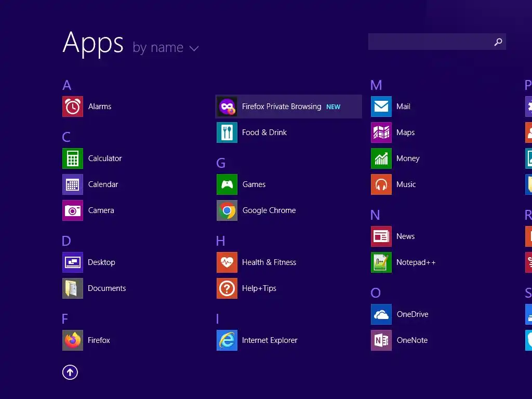The height and width of the screenshot is (399, 532).
Task: Open the OneDrive cloud icon
Action: coord(381,314)
